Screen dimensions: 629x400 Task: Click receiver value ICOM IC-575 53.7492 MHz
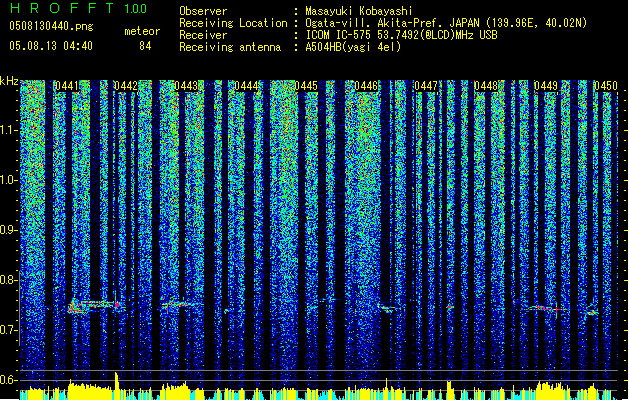[401, 35]
